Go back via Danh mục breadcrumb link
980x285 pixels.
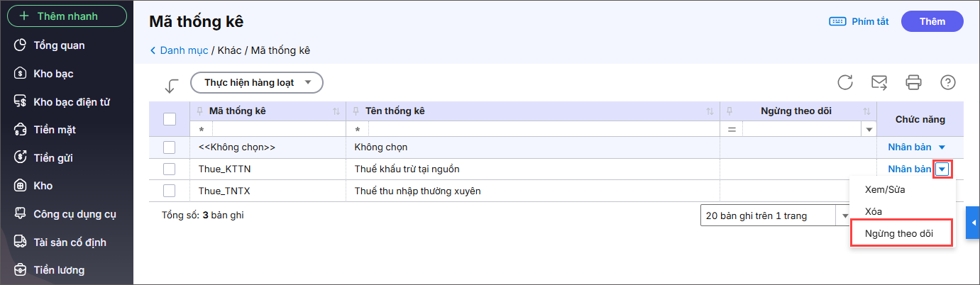point(183,50)
